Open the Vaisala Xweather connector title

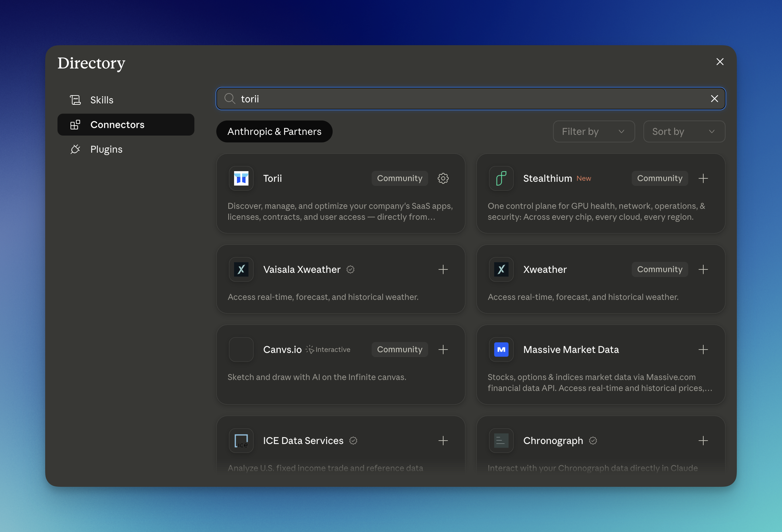[x=302, y=269]
